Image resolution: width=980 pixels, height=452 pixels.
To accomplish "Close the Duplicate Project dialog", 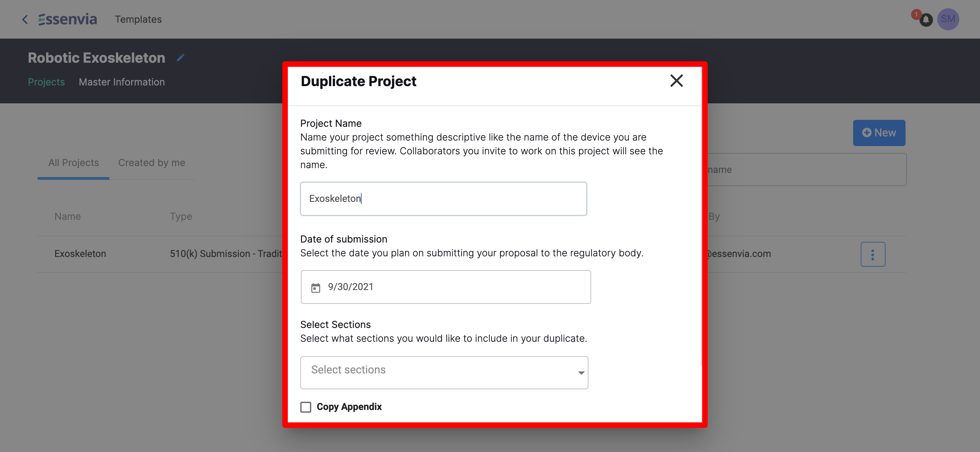I will [x=676, y=81].
